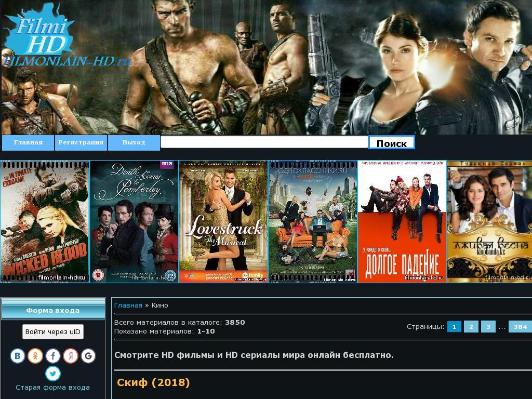Image resolution: width=532 pixels, height=399 pixels.
Task: Open the Старая форма входа link
Action: pos(53,388)
